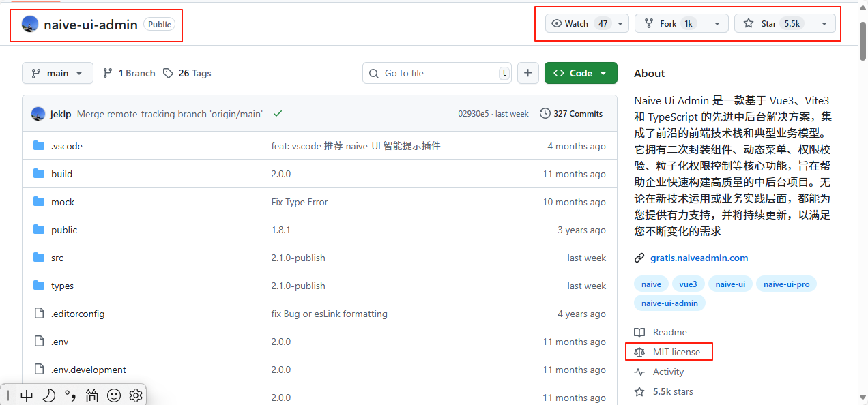Open the .vscode folder
This screenshot has width=868, height=405.
67,146
